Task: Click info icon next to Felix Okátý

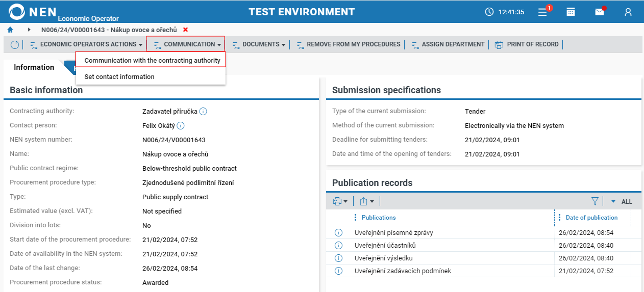Action: [180, 125]
